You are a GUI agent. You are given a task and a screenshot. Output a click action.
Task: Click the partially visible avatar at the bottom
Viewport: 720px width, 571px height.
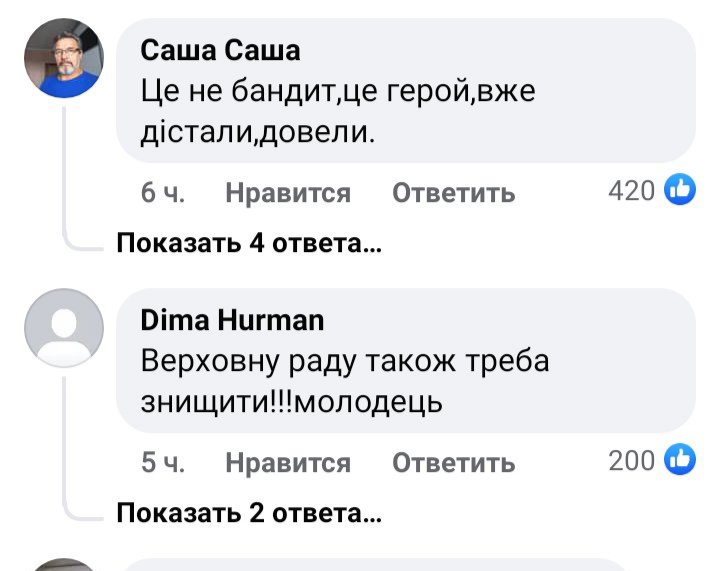click(63, 565)
